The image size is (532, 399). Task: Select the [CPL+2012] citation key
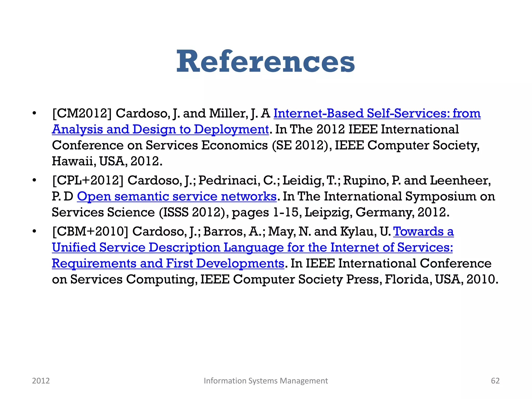point(88,181)
